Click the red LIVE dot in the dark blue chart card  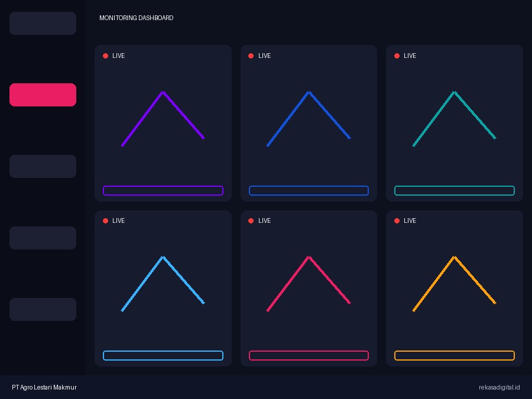(x=251, y=56)
